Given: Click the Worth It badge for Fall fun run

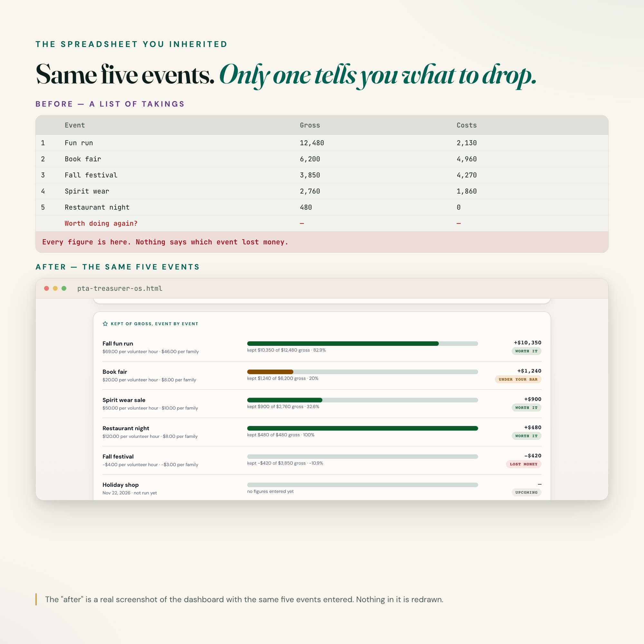Looking at the screenshot, I should [x=526, y=351].
